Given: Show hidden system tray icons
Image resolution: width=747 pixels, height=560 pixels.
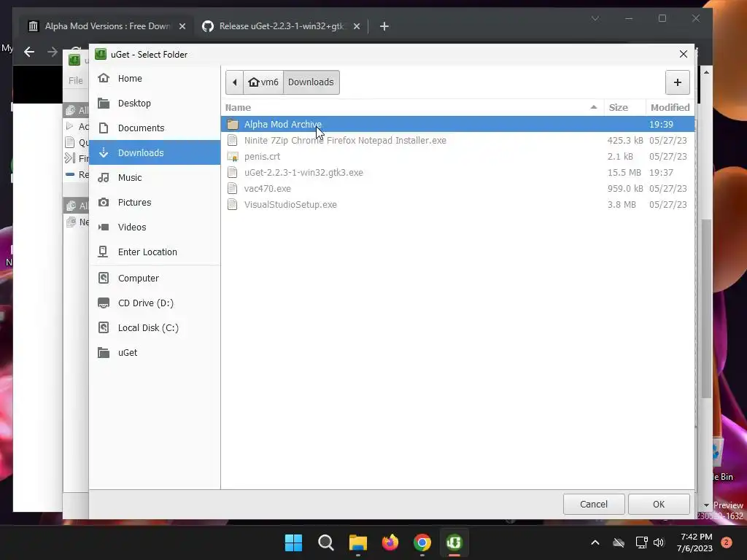Looking at the screenshot, I should (x=595, y=542).
